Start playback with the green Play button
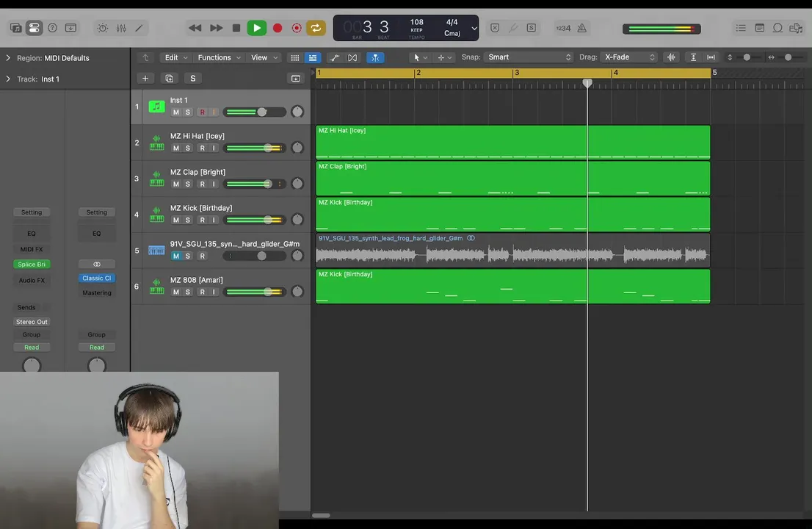 256,28
